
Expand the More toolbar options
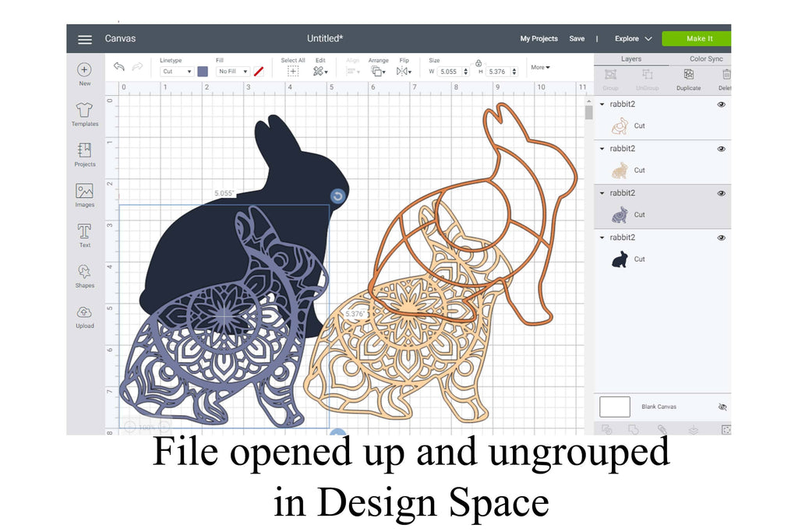540,67
